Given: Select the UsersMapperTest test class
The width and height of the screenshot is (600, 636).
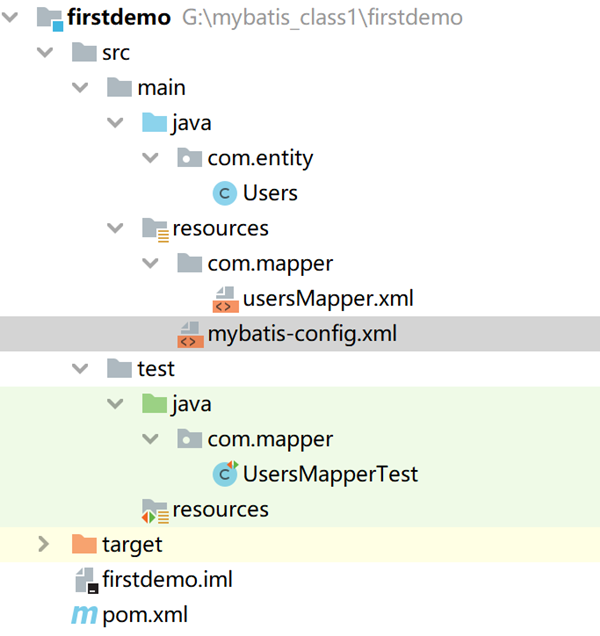Looking at the screenshot, I should (330, 474).
